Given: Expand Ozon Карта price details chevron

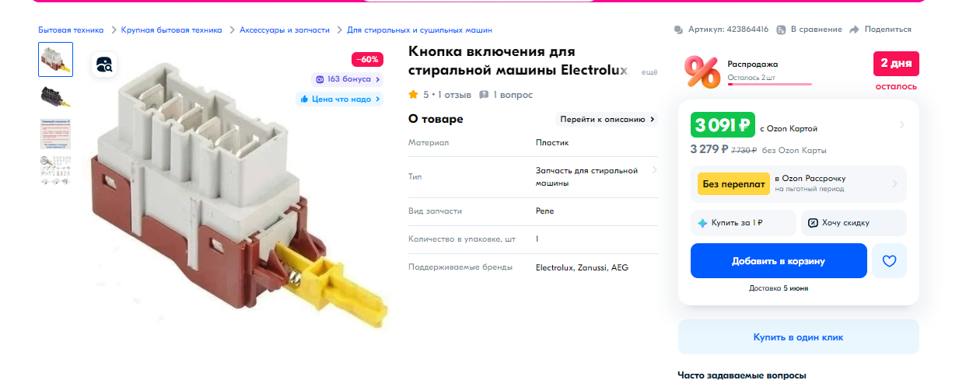Looking at the screenshot, I should click(x=901, y=125).
